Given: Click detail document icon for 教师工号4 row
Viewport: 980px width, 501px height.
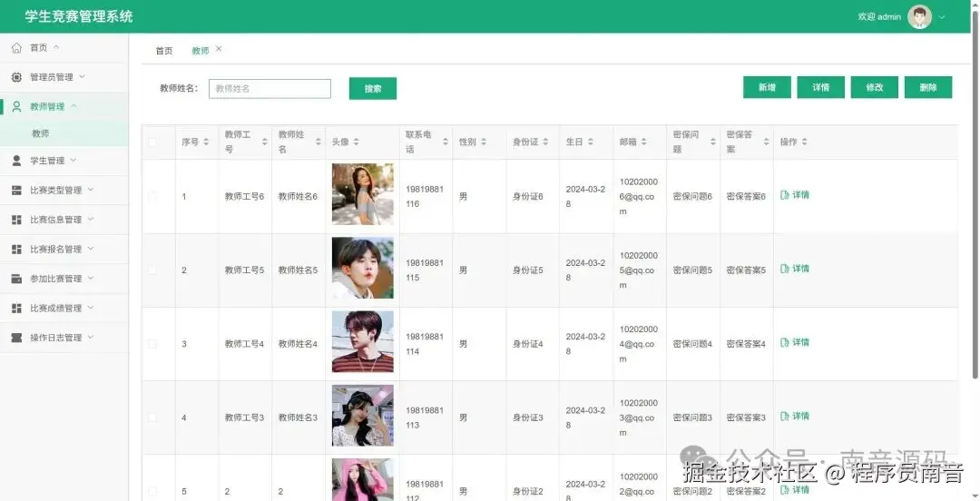Looking at the screenshot, I should [x=785, y=343].
